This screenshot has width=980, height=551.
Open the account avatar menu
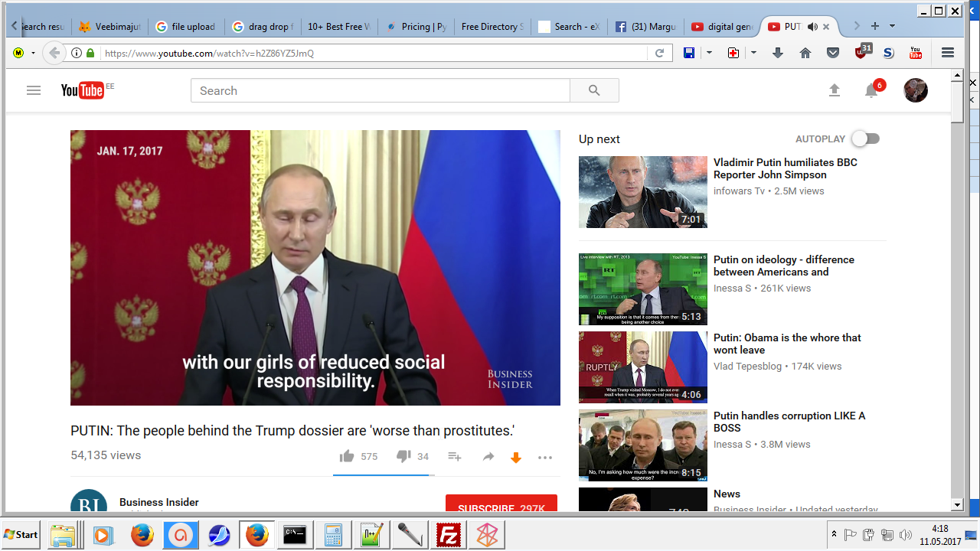click(x=916, y=90)
